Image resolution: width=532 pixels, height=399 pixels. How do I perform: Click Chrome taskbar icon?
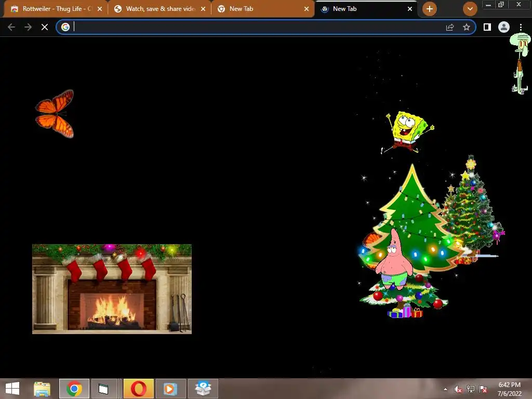pyautogui.click(x=74, y=389)
